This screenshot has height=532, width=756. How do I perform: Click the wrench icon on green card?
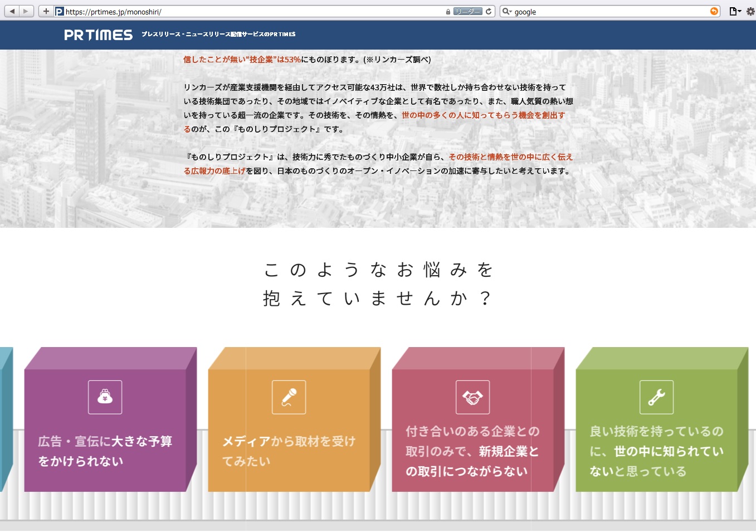point(656,397)
